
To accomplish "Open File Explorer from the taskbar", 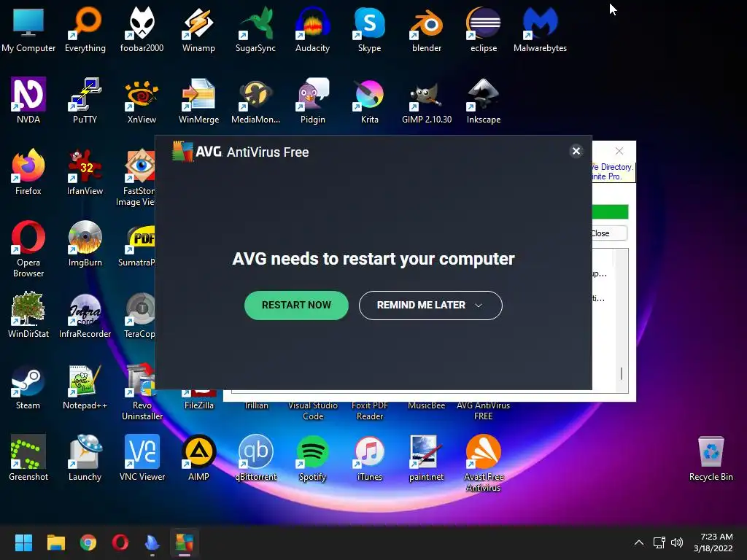I will [x=55, y=542].
